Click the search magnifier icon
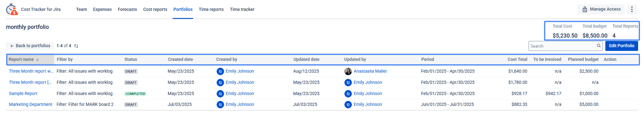This screenshot has height=113, width=644. [x=599, y=46]
